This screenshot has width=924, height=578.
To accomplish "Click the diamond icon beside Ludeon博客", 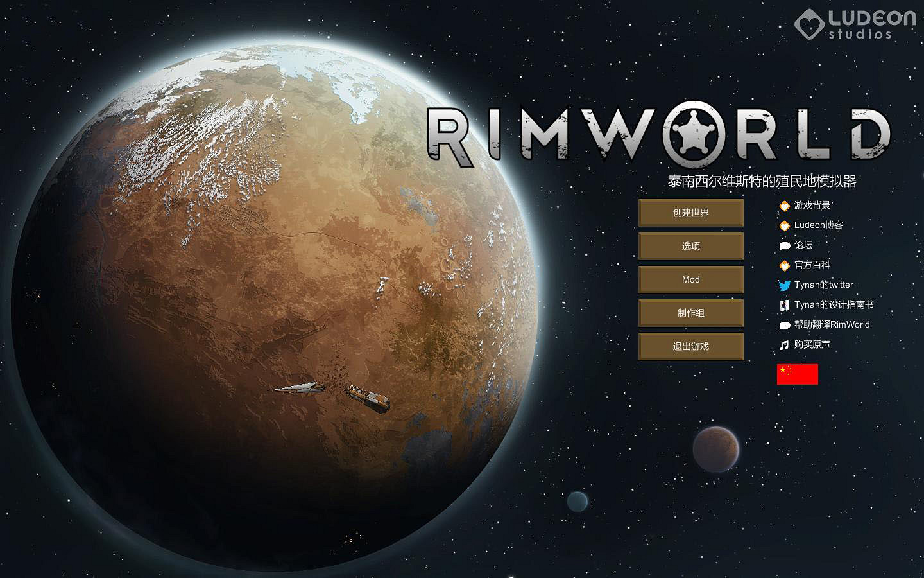I will [784, 225].
